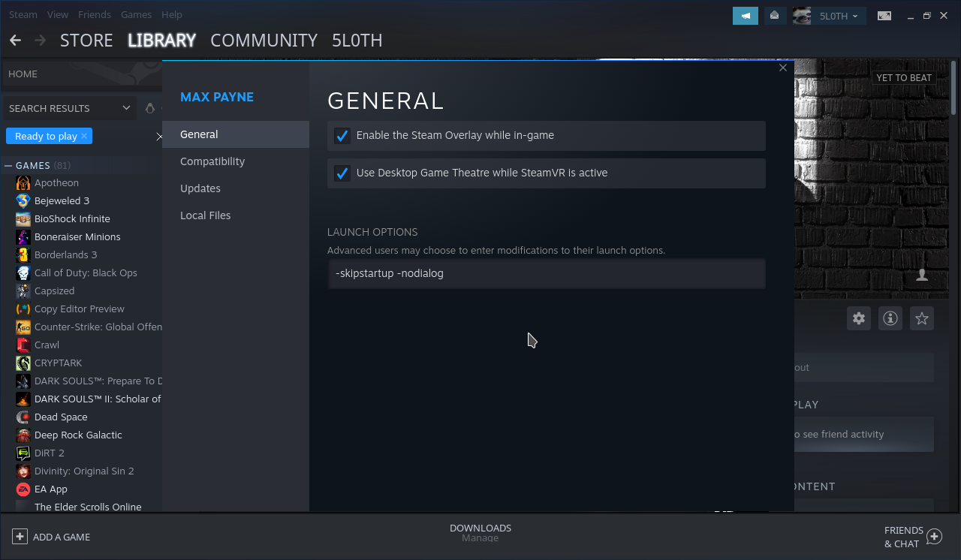Disable the Steam Overlay while in-game checkbox
The image size is (961, 560).
342,136
